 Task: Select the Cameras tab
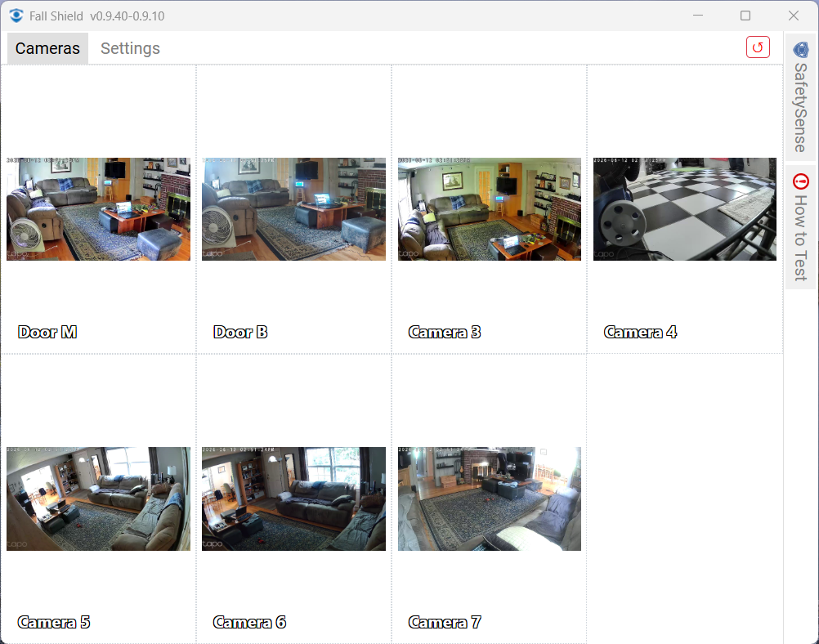[47, 48]
